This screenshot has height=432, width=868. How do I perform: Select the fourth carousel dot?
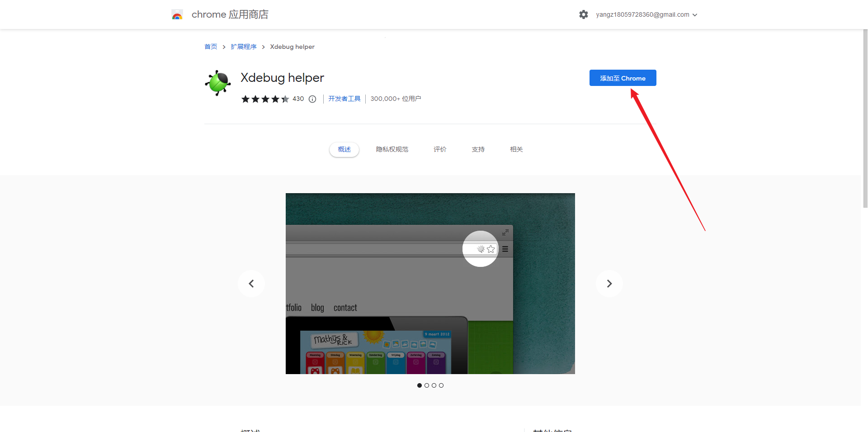point(441,385)
